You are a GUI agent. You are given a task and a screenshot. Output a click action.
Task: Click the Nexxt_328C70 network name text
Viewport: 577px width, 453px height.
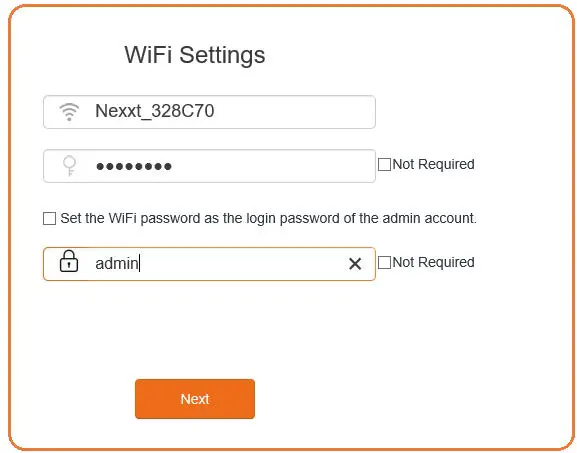point(155,111)
